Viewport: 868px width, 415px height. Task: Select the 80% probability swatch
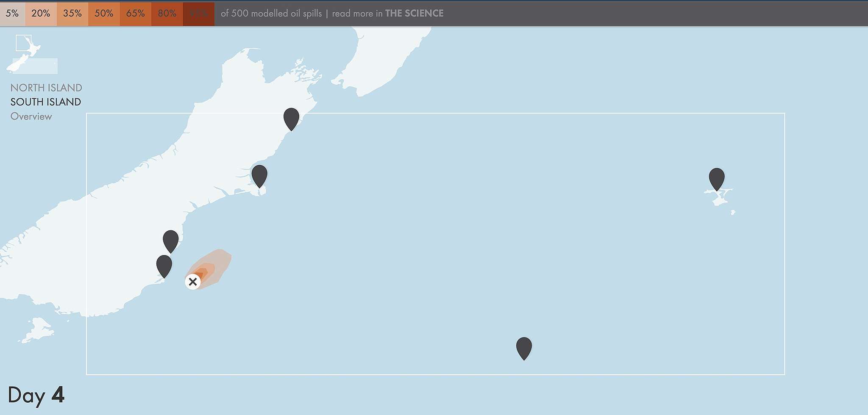[x=167, y=14]
